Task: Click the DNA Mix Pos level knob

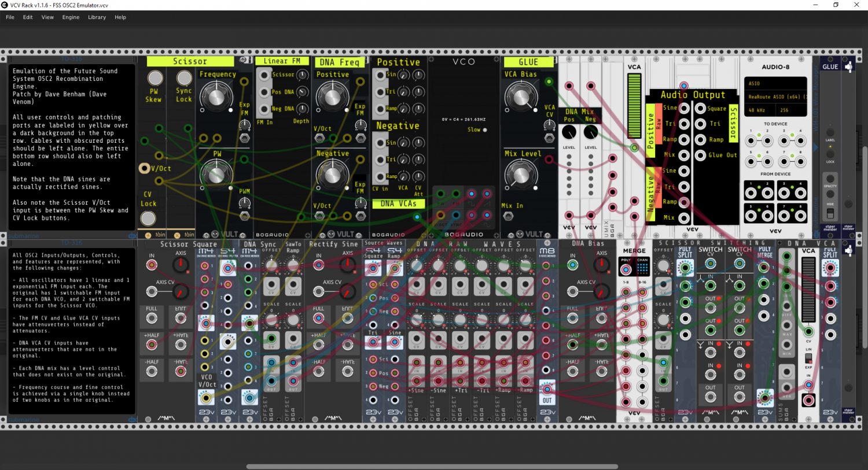Action: [569, 132]
